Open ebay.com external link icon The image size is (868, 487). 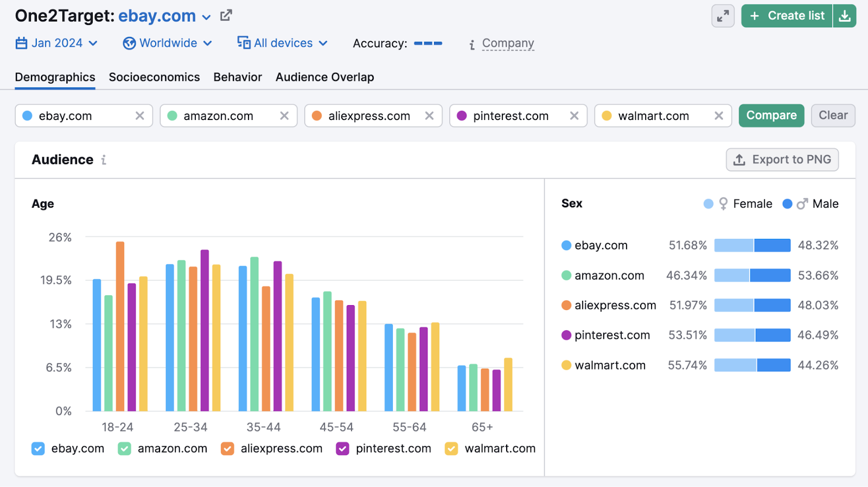(x=226, y=16)
